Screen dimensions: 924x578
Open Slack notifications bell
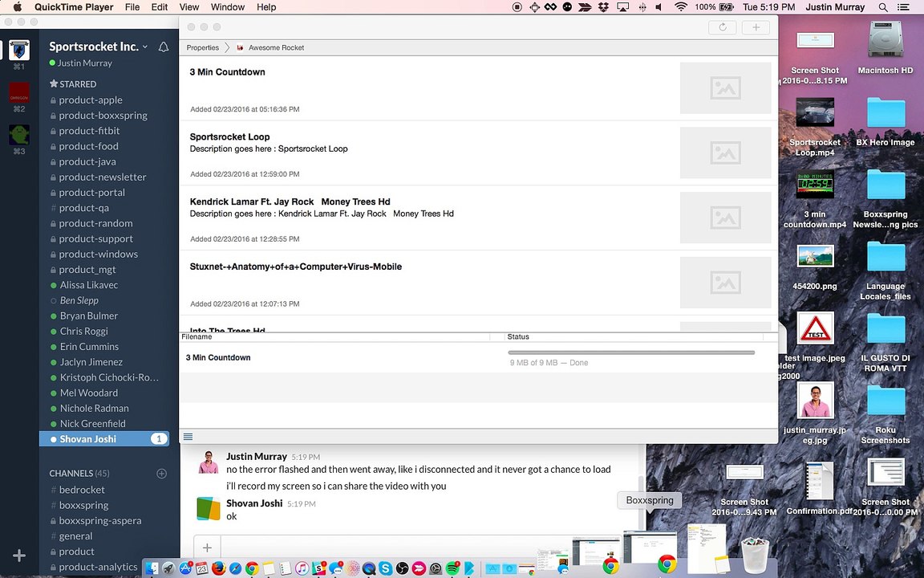164,47
